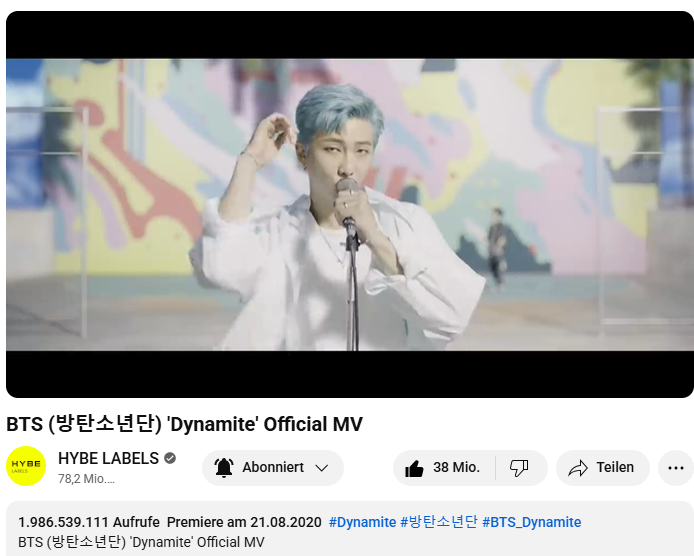Click the video player to pause
The width and height of the screenshot is (694, 556).
(x=350, y=205)
